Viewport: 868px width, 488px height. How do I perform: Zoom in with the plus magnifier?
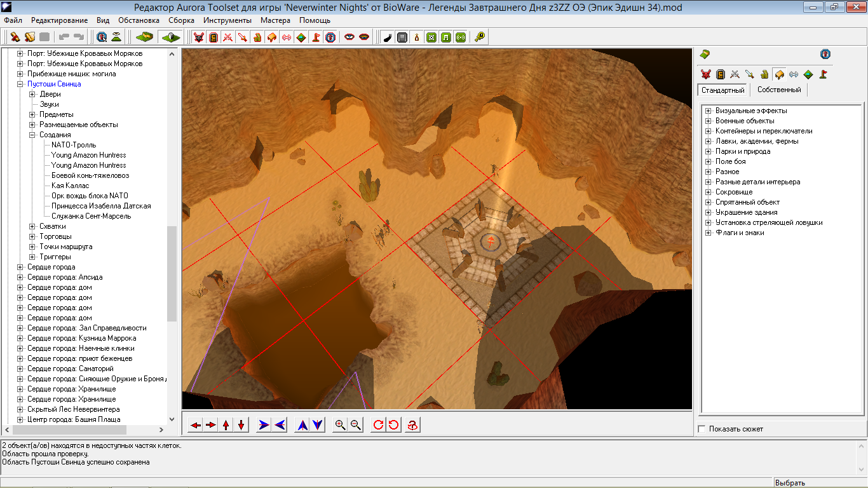[340, 425]
